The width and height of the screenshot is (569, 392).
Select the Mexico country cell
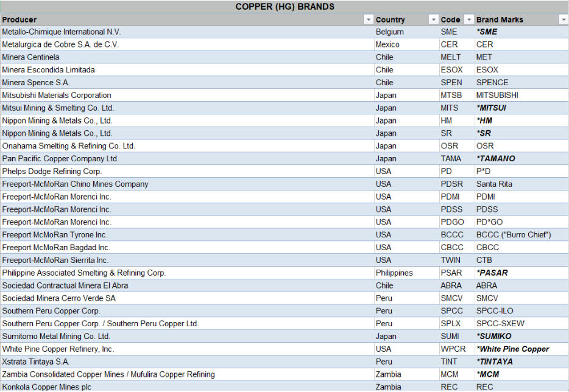[x=406, y=44]
